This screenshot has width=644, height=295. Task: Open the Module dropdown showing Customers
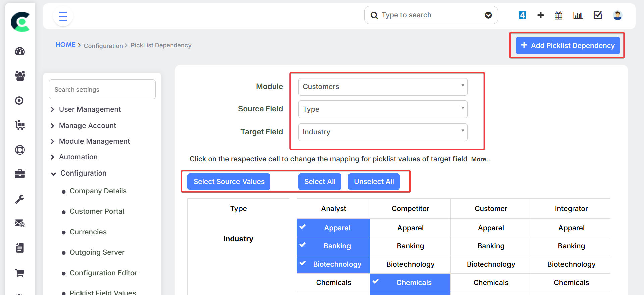click(382, 87)
